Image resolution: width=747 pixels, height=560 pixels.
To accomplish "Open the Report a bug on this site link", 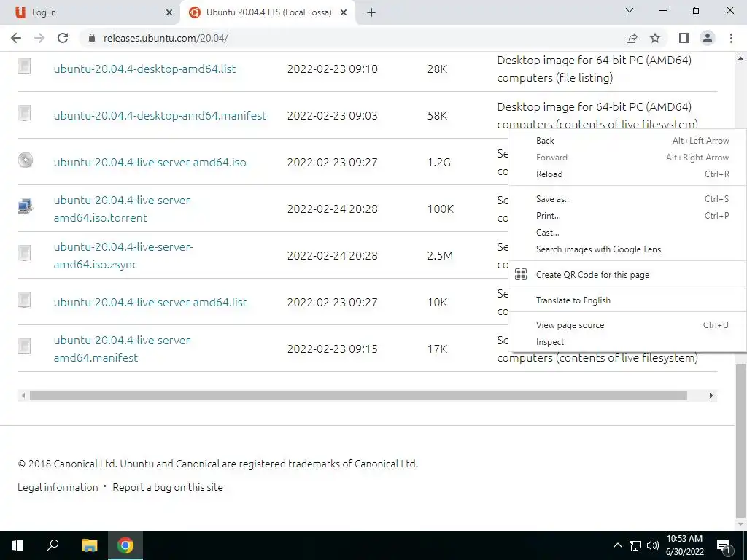I will pyautogui.click(x=168, y=487).
